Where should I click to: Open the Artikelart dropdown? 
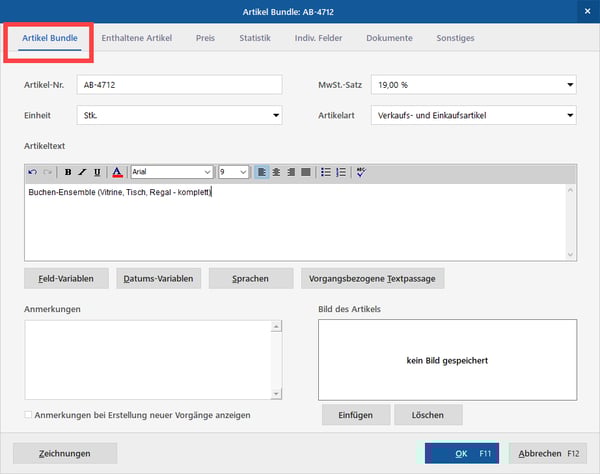569,116
